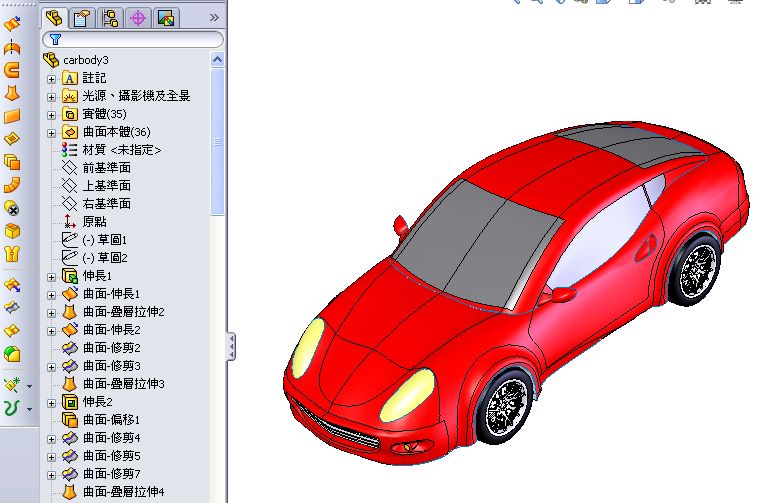Switch to the PropertyManager tab
Viewport: 774px width, 503px height.
81,18
